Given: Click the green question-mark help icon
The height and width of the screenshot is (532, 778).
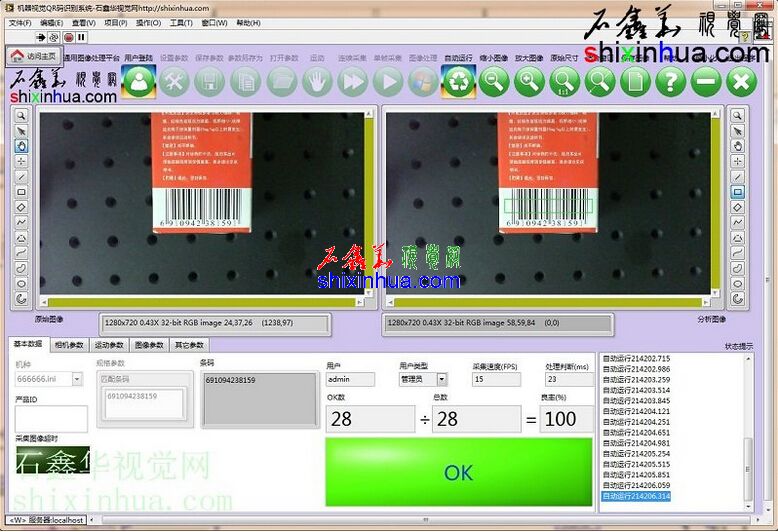Looking at the screenshot, I should coord(671,81).
